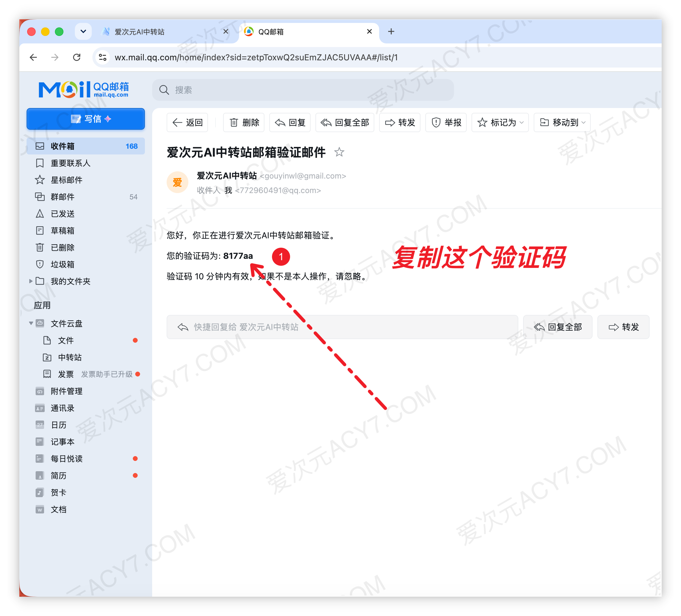Click sender name 爱次元AI中转站

point(227,176)
